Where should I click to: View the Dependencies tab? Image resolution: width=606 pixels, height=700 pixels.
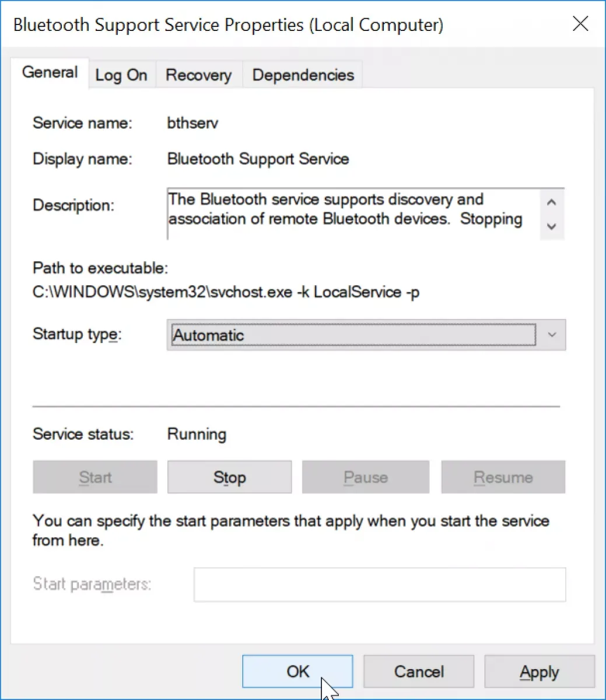(303, 75)
